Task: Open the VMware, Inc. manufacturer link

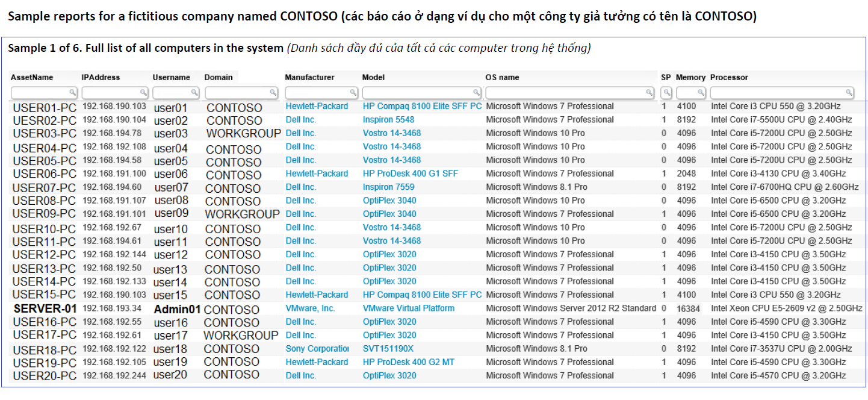Action: pyautogui.click(x=310, y=308)
